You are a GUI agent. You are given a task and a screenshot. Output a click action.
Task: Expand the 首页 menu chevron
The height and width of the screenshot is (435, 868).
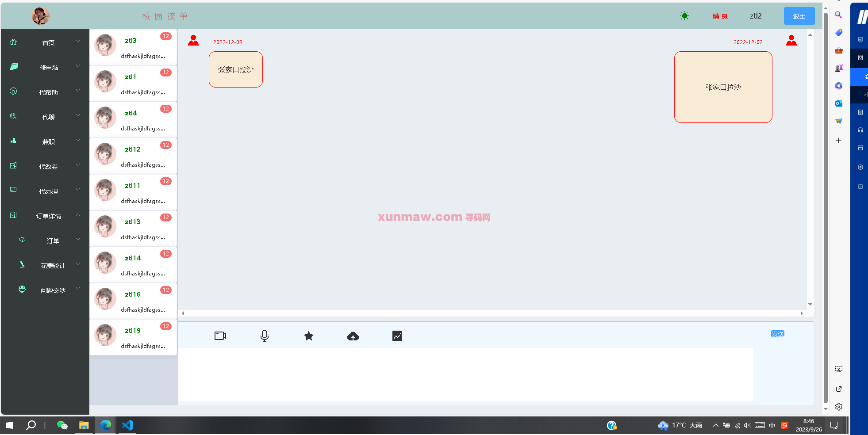[78, 41]
